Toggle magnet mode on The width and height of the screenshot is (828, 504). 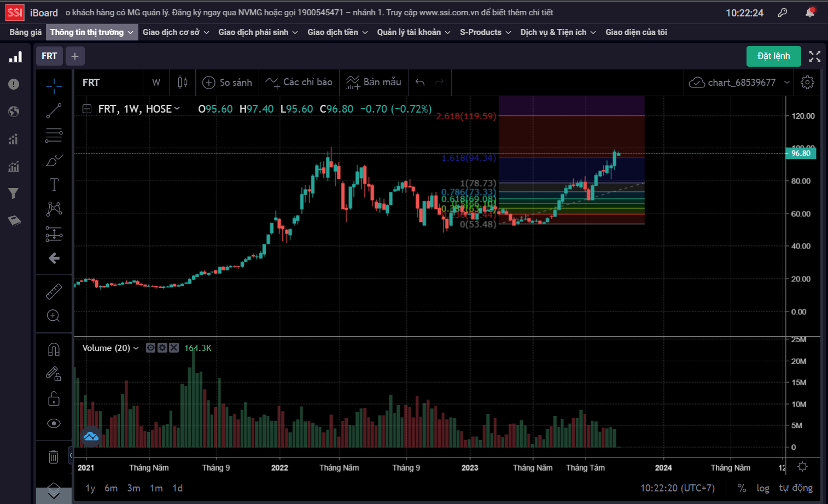pos(54,349)
